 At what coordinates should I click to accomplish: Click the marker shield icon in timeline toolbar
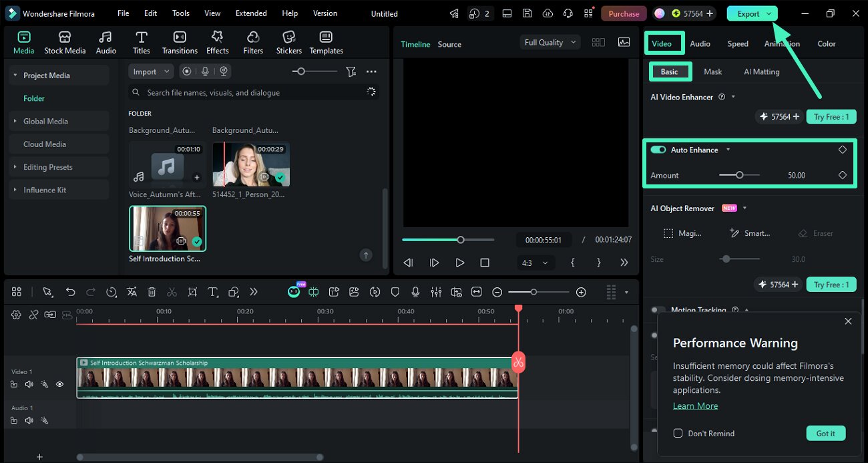(395, 292)
